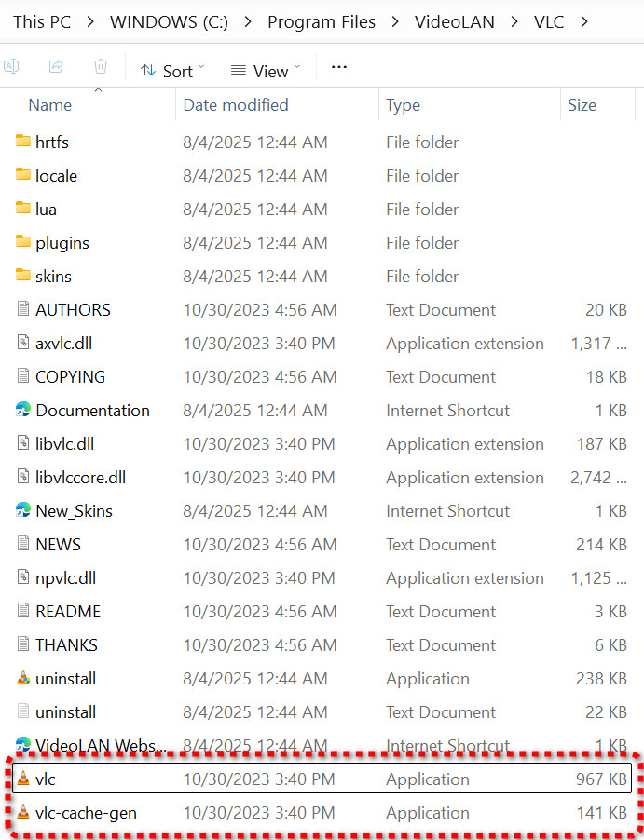Sort by Name column header
Image resolution: width=644 pixels, height=840 pixels.
50,105
